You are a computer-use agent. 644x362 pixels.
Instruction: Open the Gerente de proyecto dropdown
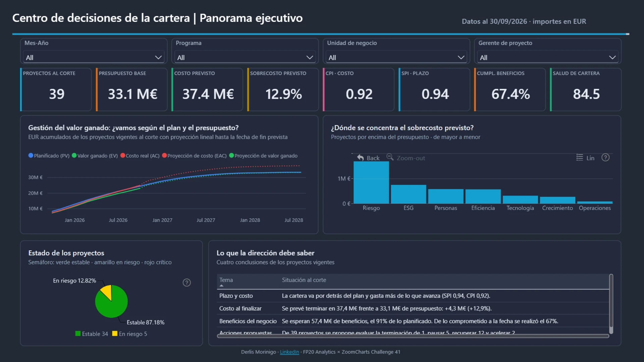pyautogui.click(x=547, y=57)
